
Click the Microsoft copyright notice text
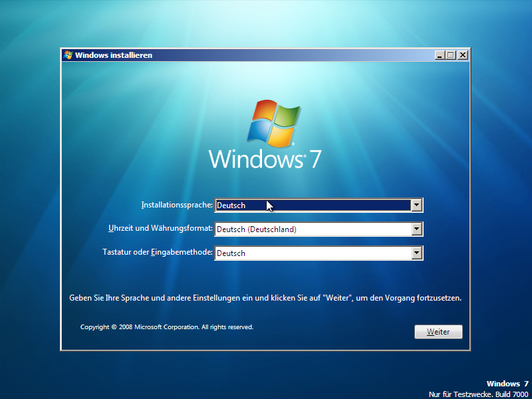click(167, 327)
